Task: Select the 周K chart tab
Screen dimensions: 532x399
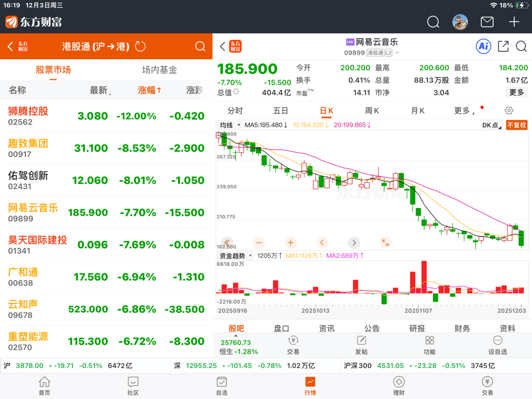Action: point(372,111)
